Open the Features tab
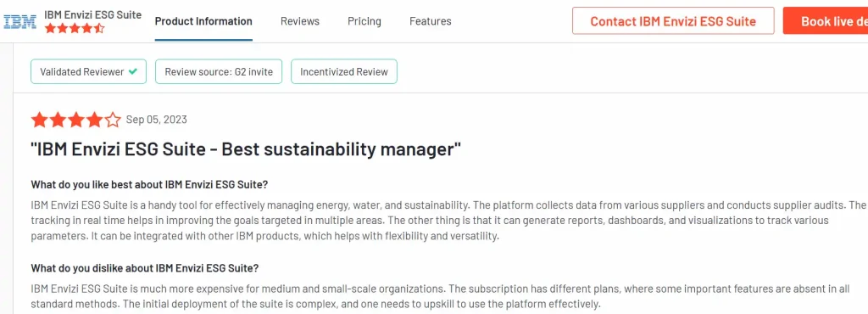868x314 pixels. [x=430, y=21]
